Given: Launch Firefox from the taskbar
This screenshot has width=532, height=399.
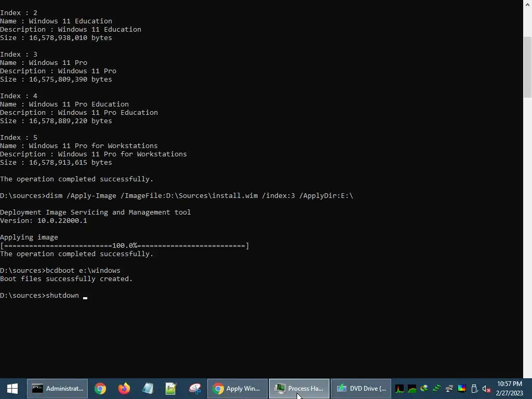Looking at the screenshot, I should (x=124, y=389).
